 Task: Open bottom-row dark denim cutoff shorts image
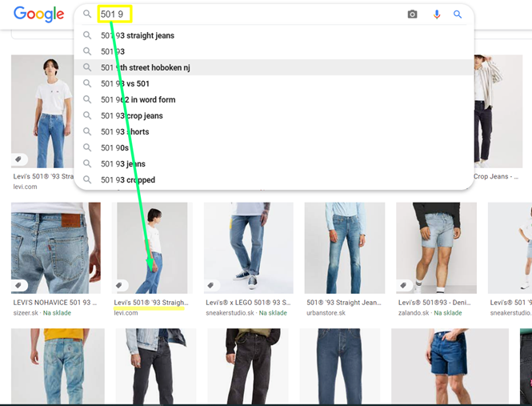coord(450,366)
